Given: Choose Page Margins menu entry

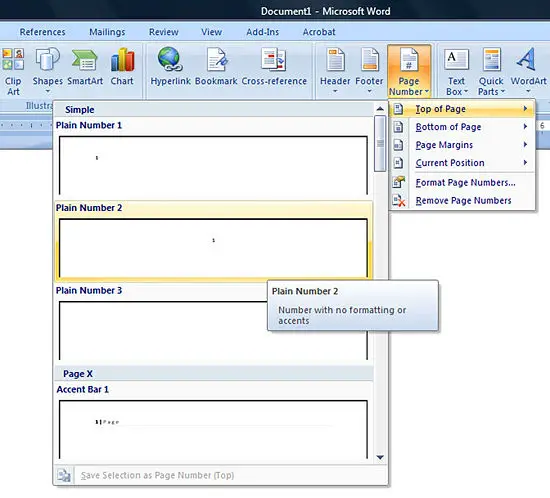Looking at the screenshot, I should [462, 144].
